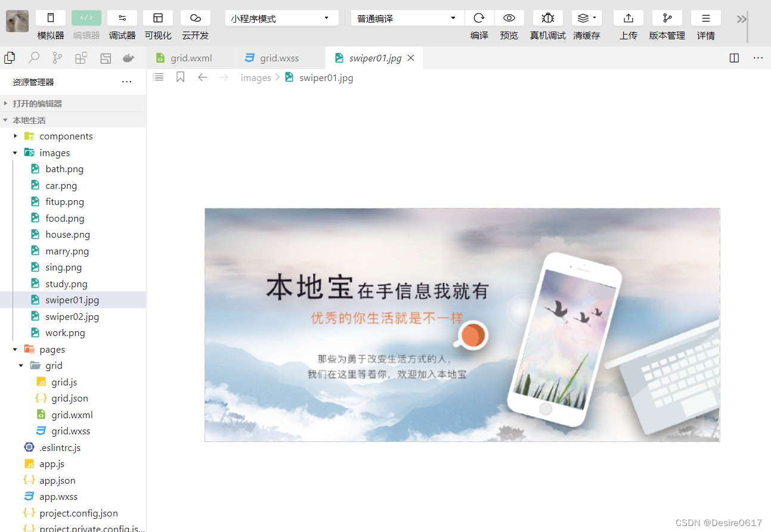Open grid.wxss in file tree

pos(73,431)
